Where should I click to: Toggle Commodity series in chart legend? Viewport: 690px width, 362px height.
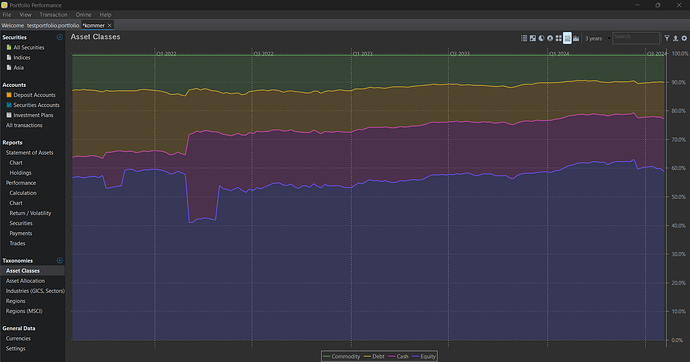[341, 356]
